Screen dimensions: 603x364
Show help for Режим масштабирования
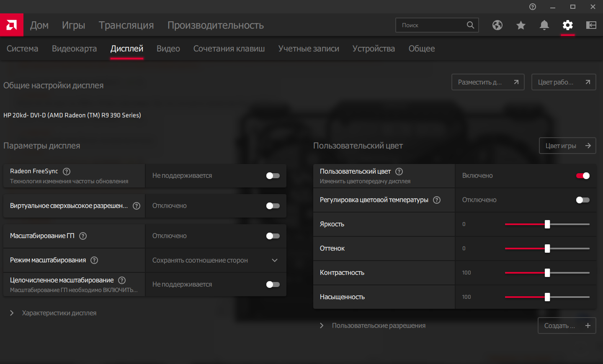[94, 260]
